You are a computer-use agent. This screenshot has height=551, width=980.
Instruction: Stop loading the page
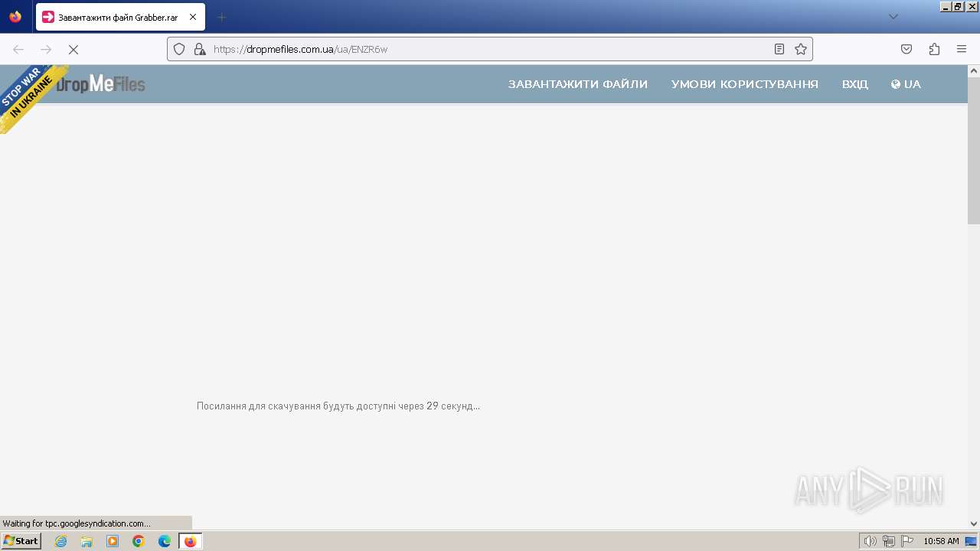coord(73,49)
